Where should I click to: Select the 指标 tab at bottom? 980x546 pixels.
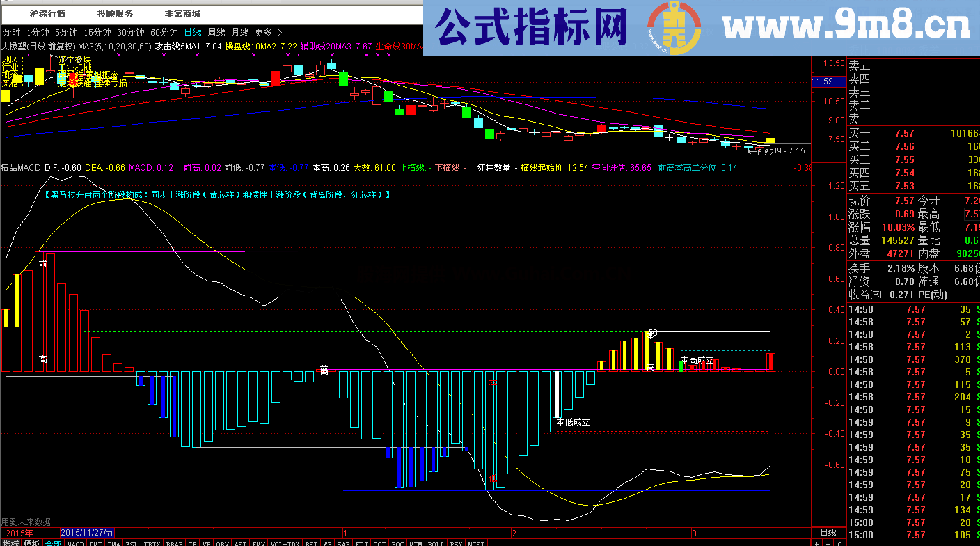[x=10, y=543]
